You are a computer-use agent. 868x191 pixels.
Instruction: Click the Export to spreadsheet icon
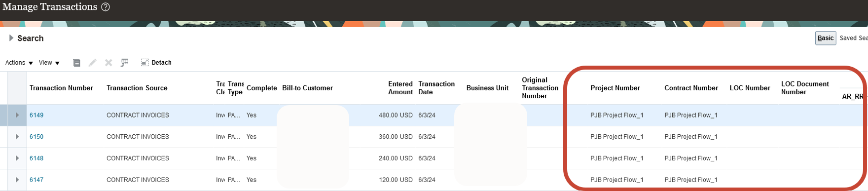(124, 63)
